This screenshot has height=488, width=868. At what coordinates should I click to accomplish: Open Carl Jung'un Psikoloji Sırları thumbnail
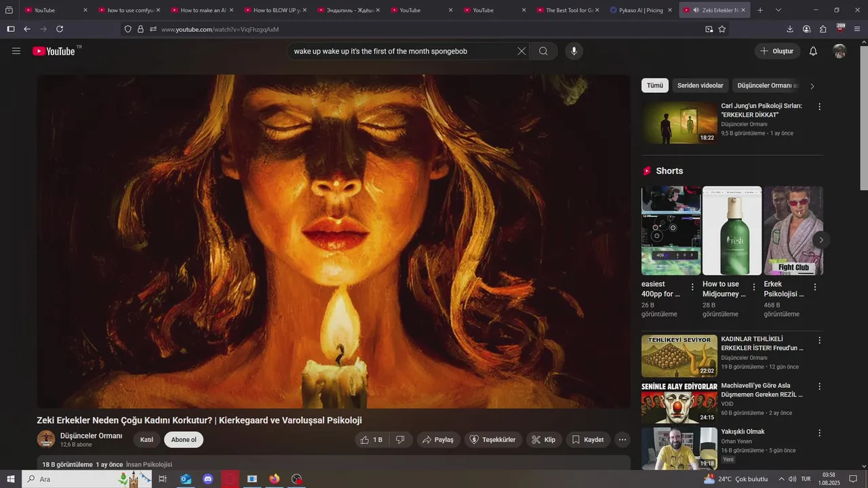pyautogui.click(x=679, y=123)
